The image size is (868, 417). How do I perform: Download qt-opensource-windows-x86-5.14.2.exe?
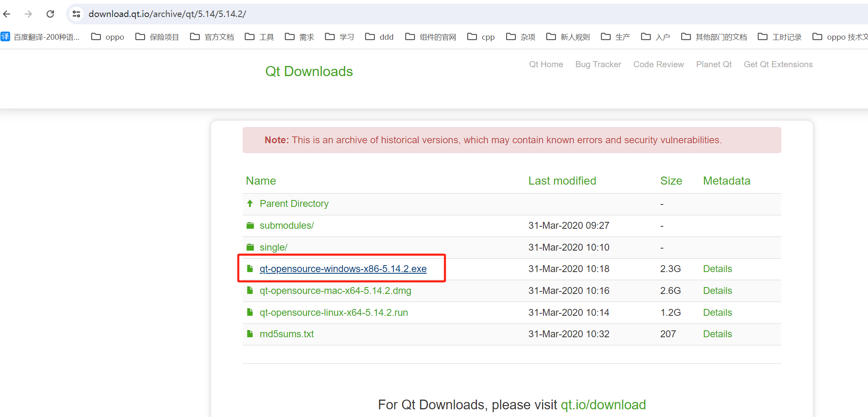click(343, 269)
